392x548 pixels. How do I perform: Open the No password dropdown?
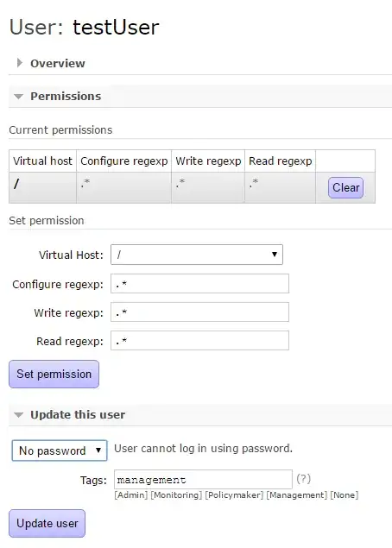click(x=60, y=450)
